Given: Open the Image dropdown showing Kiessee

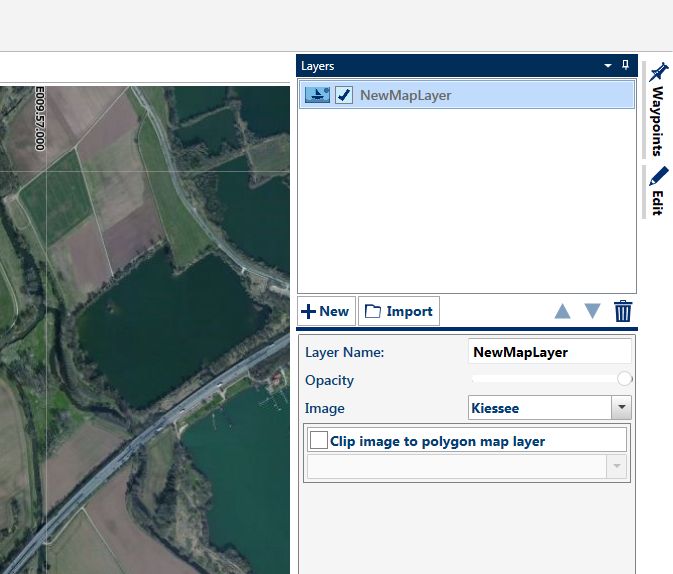Looking at the screenshot, I should [x=621, y=408].
